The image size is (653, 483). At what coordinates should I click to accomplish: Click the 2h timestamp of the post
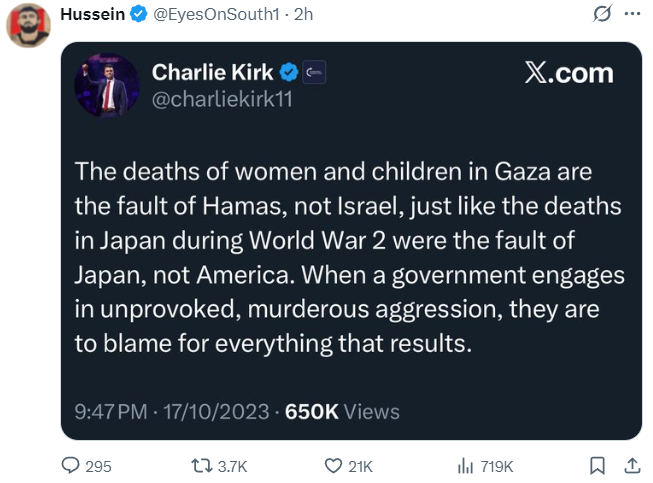click(x=303, y=14)
